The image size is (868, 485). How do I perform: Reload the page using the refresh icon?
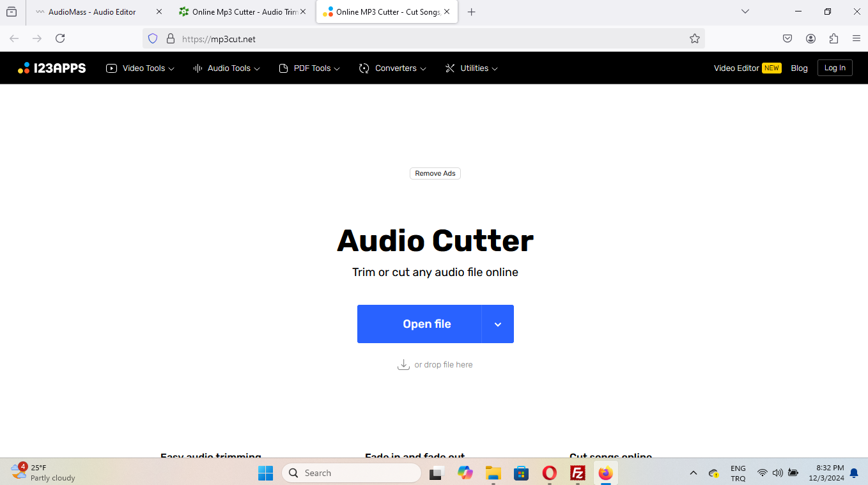coord(60,39)
